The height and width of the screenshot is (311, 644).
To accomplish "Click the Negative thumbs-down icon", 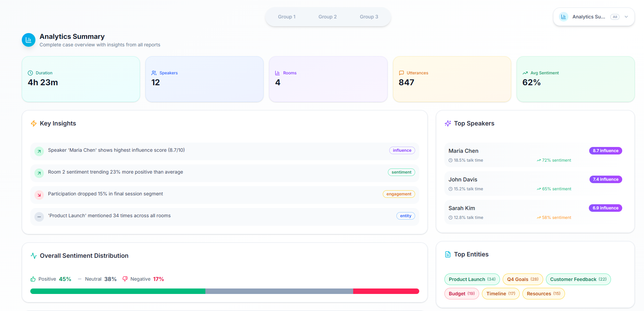I will point(125,279).
